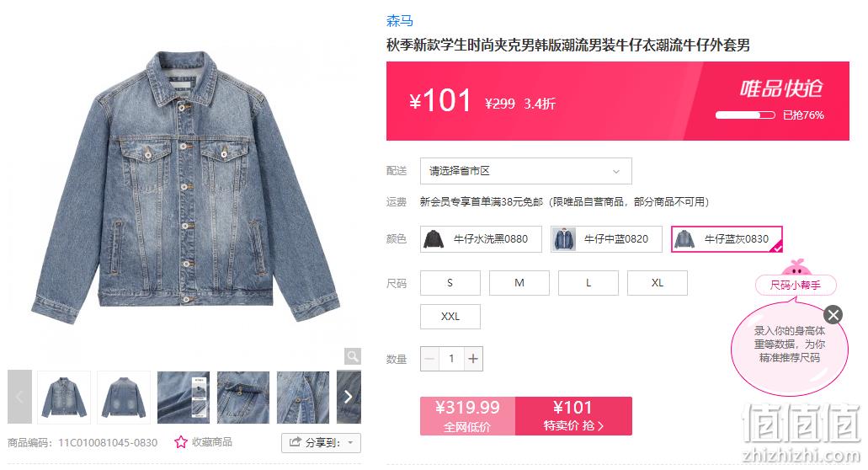Select the jacket back view thumbnail
The height and width of the screenshot is (470, 868).
click(x=124, y=398)
